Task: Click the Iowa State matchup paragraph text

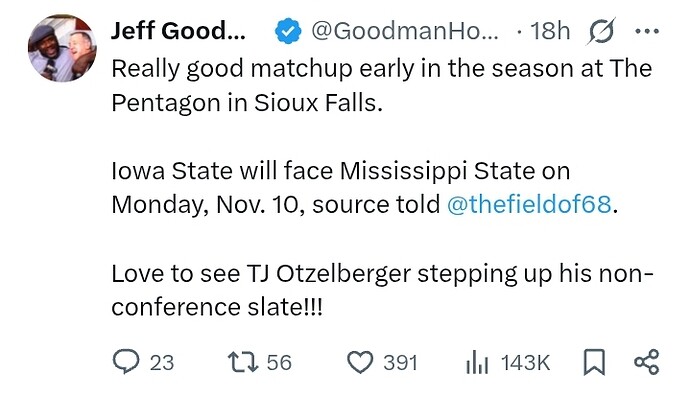Action: pyautogui.click(x=365, y=187)
